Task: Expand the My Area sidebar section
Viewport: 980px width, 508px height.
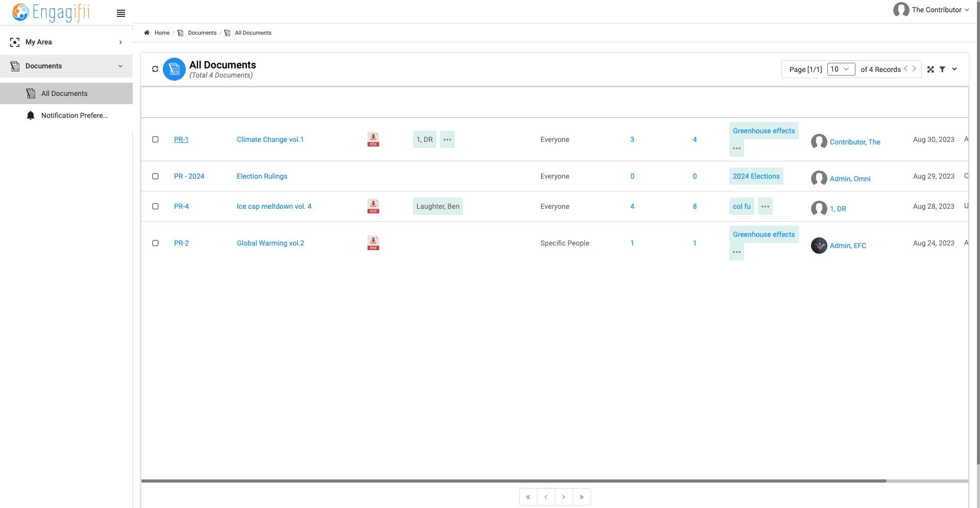Action: 66,42
